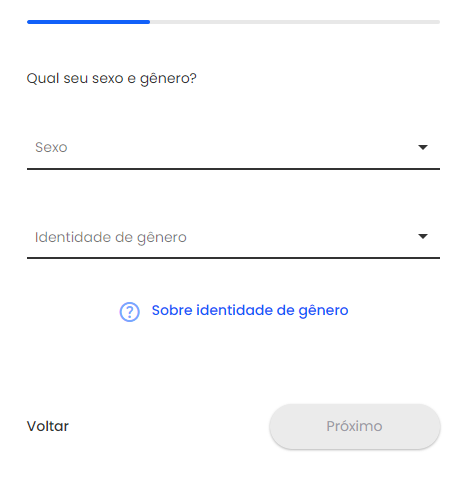Expand the Identidade de gênero dropdown arrow
The width and height of the screenshot is (475, 482).
tap(423, 236)
